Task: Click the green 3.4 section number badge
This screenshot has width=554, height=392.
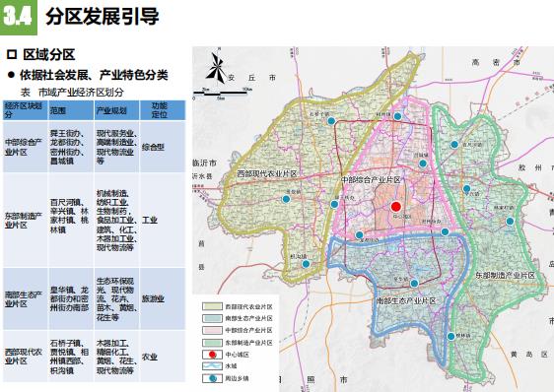Action: coord(19,17)
